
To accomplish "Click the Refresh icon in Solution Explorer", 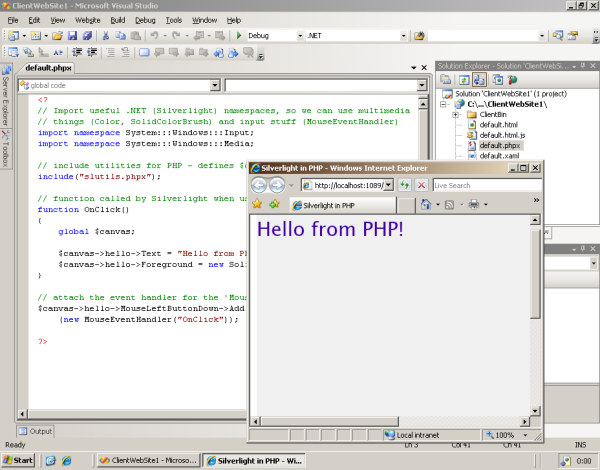I will (x=464, y=80).
